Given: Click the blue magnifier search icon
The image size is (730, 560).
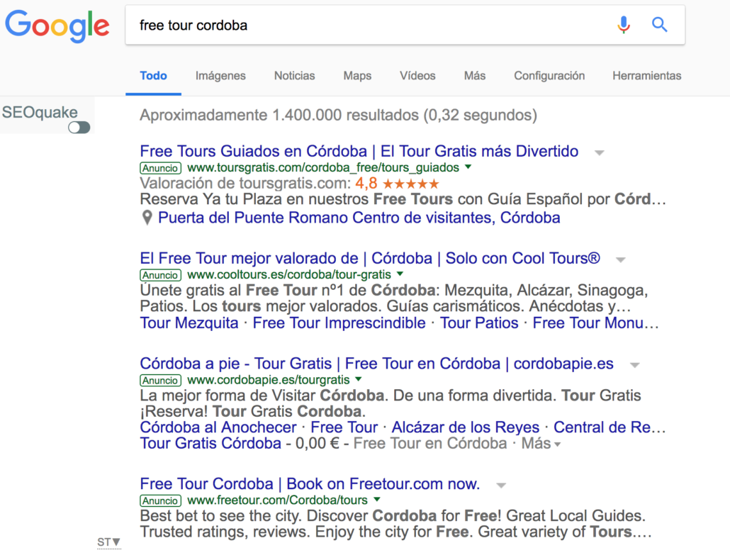Looking at the screenshot, I should click(660, 26).
